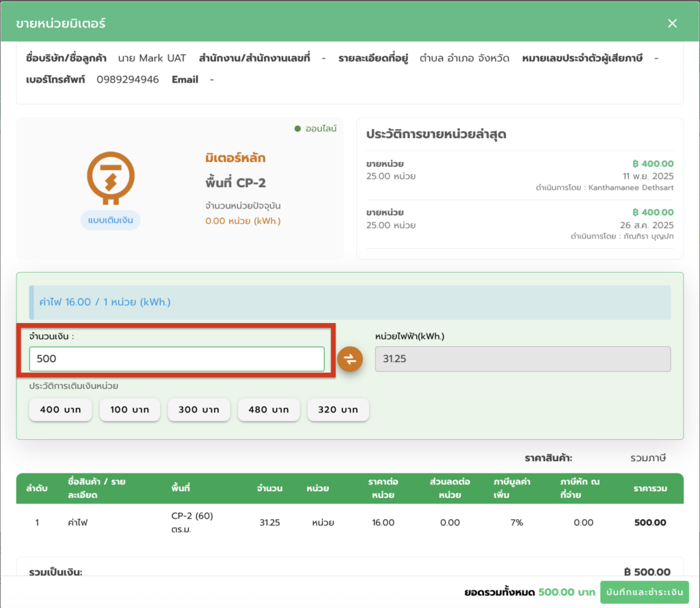Select the 100 บาท quick amount
The height and width of the screenshot is (608, 700).
pyautogui.click(x=130, y=410)
